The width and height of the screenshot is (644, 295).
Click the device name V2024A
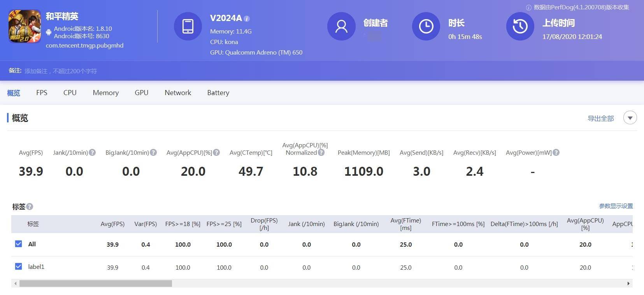point(226,18)
